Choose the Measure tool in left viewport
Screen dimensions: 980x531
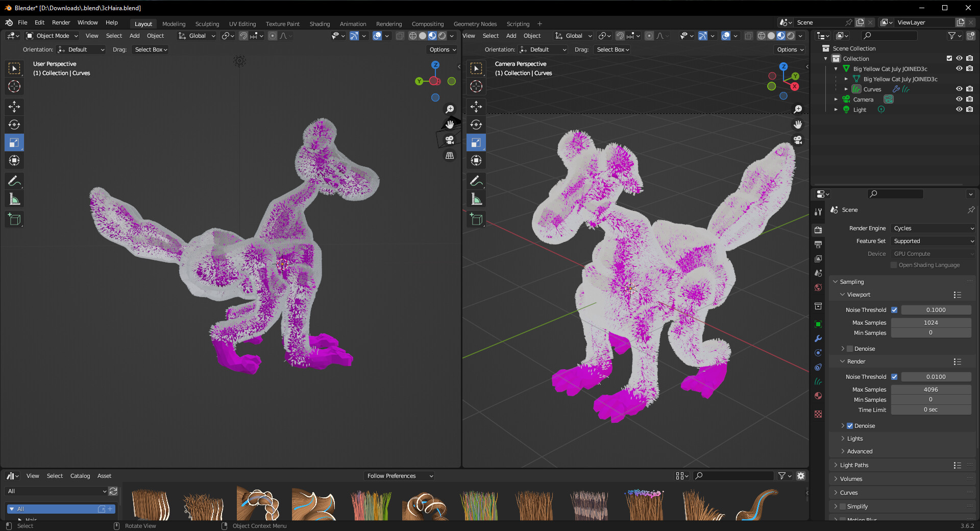coord(14,199)
